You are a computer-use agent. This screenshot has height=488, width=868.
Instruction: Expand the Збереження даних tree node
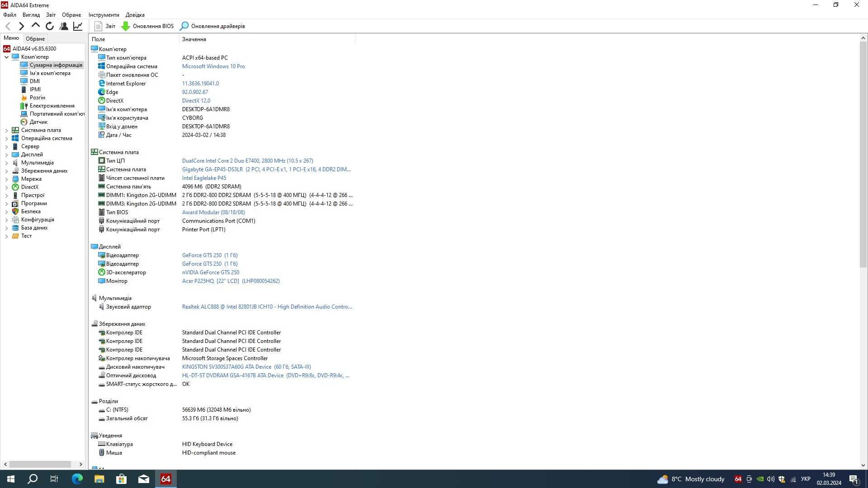tap(6, 171)
